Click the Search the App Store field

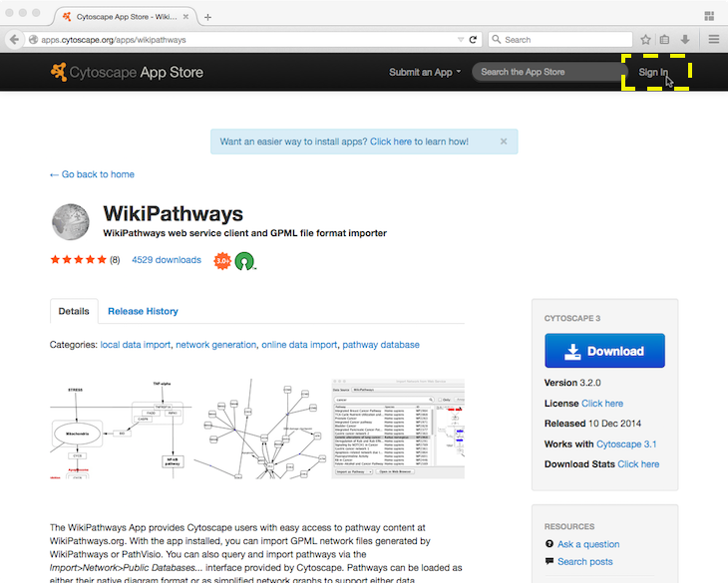coord(549,72)
